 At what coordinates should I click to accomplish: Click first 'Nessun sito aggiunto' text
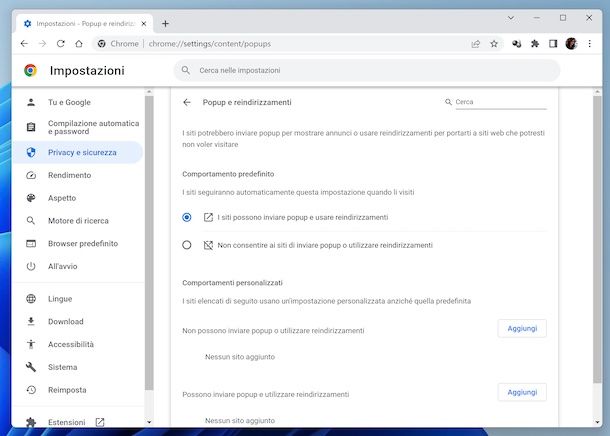[240, 357]
